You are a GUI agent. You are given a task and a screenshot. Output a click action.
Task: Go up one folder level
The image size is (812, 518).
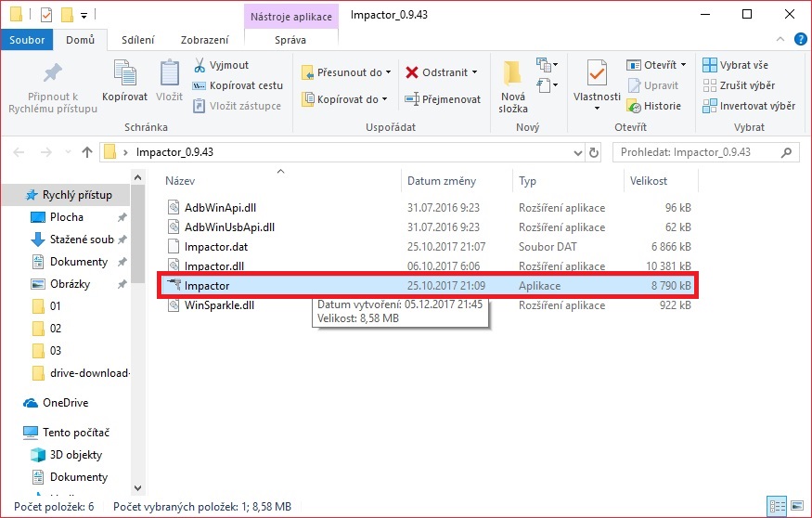pos(87,152)
